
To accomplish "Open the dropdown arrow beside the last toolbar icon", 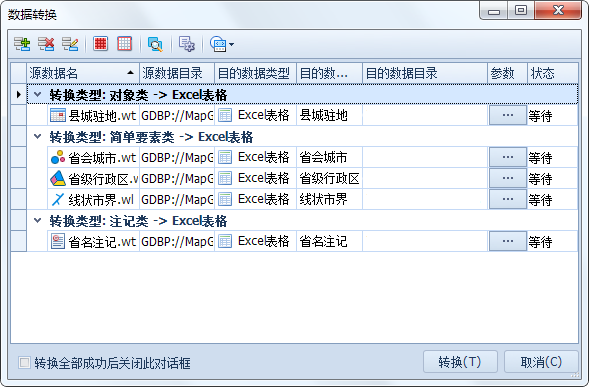I will (x=231, y=44).
